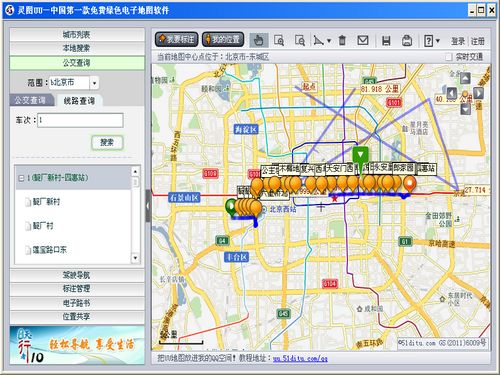Click the help question mark icon
Image resolution: width=500 pixels, height=375 pixels.
(428, 41)
